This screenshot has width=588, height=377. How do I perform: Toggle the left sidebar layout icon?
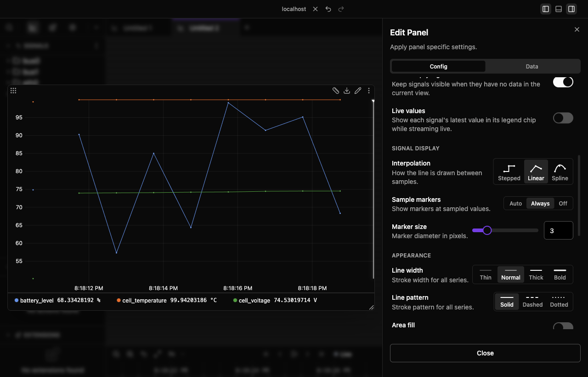pyautogui.click(x=546, y=9)
